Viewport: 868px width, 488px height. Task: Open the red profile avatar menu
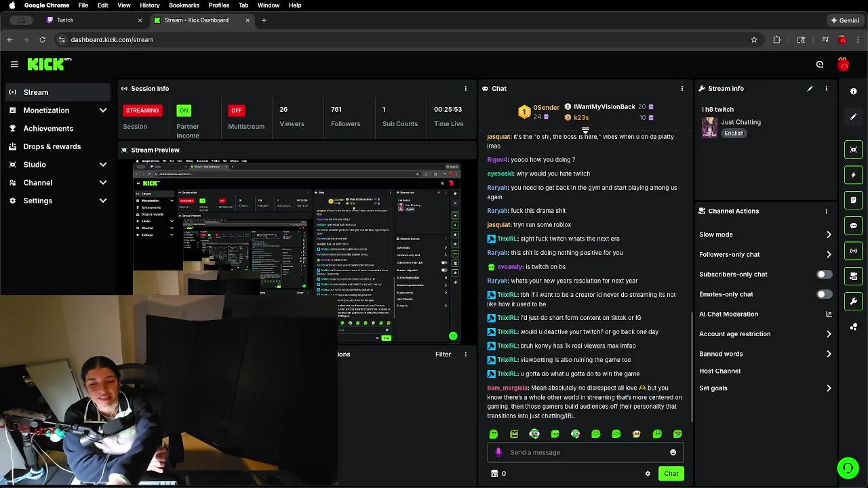click(843, 64)
